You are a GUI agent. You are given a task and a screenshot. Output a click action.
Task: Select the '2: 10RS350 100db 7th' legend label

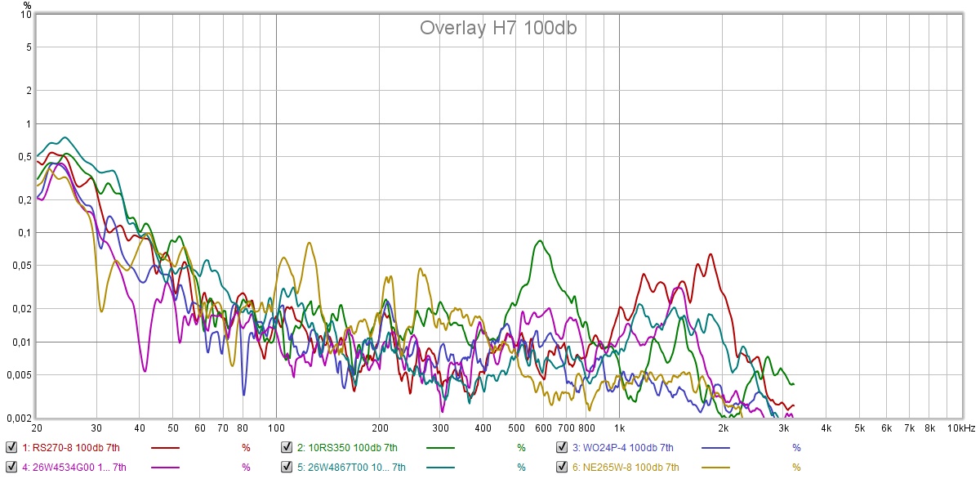tap(347, 448)
